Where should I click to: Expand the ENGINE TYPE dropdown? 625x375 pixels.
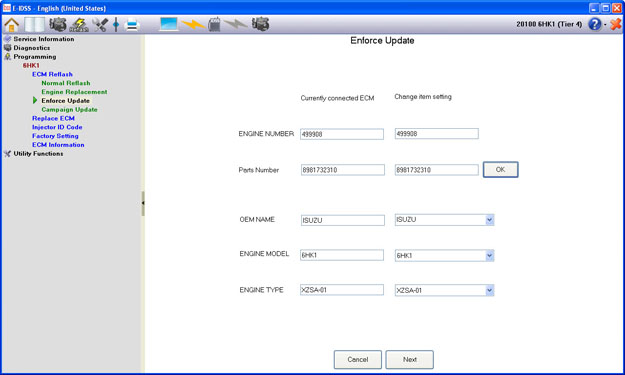click(489, 291)
